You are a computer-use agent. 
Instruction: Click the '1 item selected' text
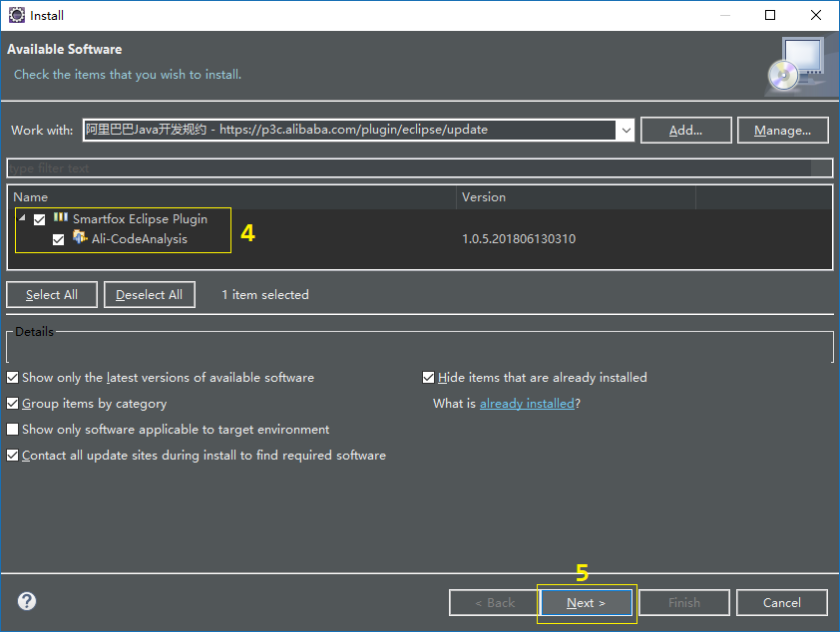pyautogui.click(x=265, y=295)
